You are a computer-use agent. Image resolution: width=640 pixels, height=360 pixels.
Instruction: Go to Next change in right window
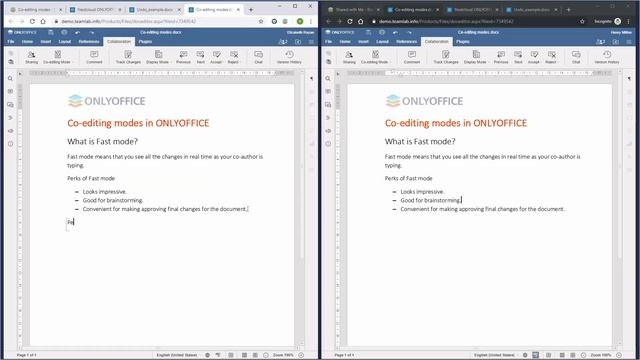pyautogui.click(x=518, y=57)
